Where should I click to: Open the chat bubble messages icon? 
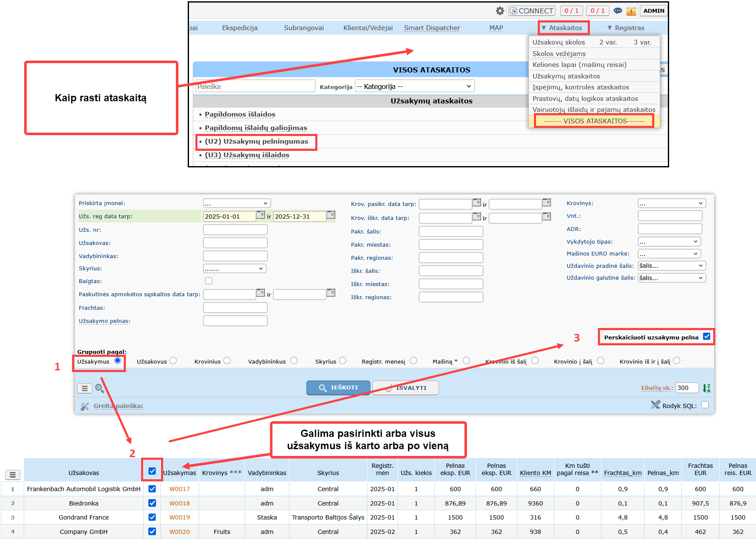click(618, 11)
